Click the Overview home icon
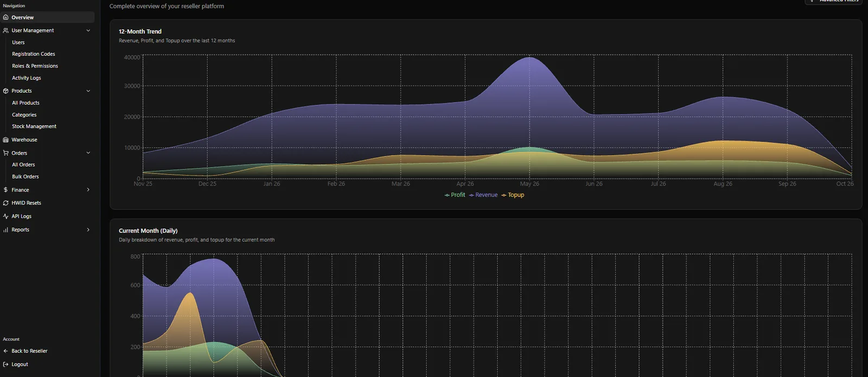The image size is (868, 377). [x=6, y=17]
